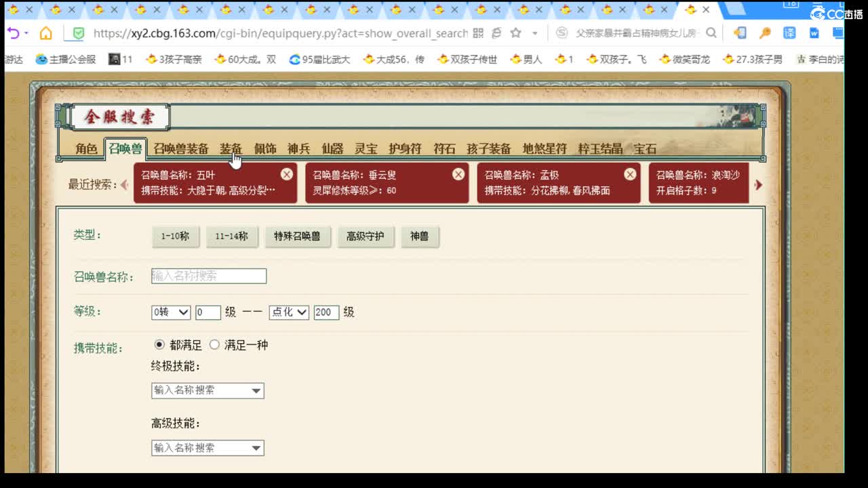Image resolution: width=868 pixels, height=488 pixels.
Task: Open bookmark 27.3孩子男
Action: pyautogui.click(x=753, y=59)
